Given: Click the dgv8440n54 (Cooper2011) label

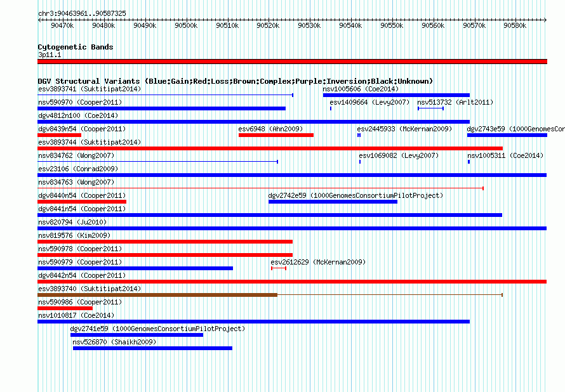Looking at the screenshot, I should (x=82, y=195).
